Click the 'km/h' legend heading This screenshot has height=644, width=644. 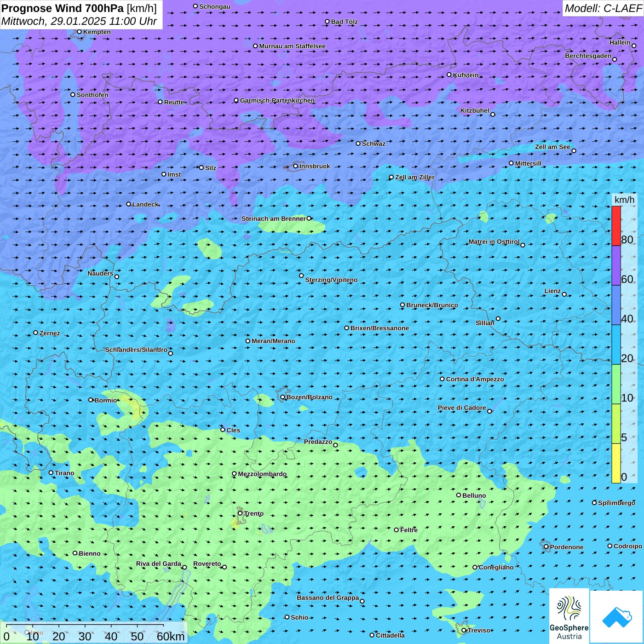[624, 200]
